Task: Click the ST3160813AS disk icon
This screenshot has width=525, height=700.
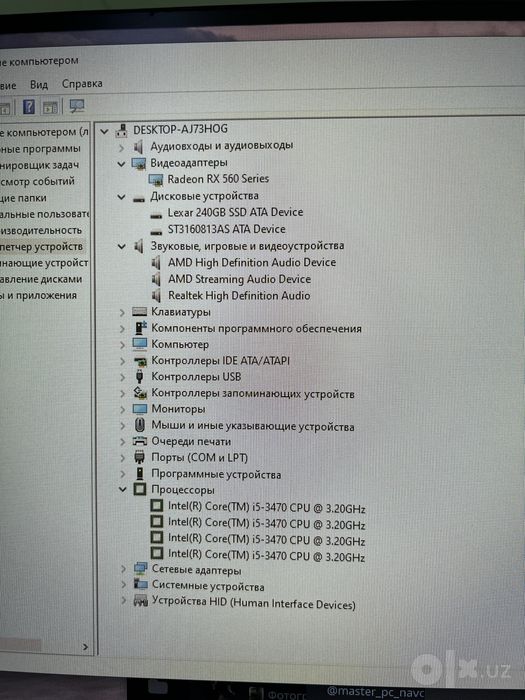Action: click(x=156, y=232)
